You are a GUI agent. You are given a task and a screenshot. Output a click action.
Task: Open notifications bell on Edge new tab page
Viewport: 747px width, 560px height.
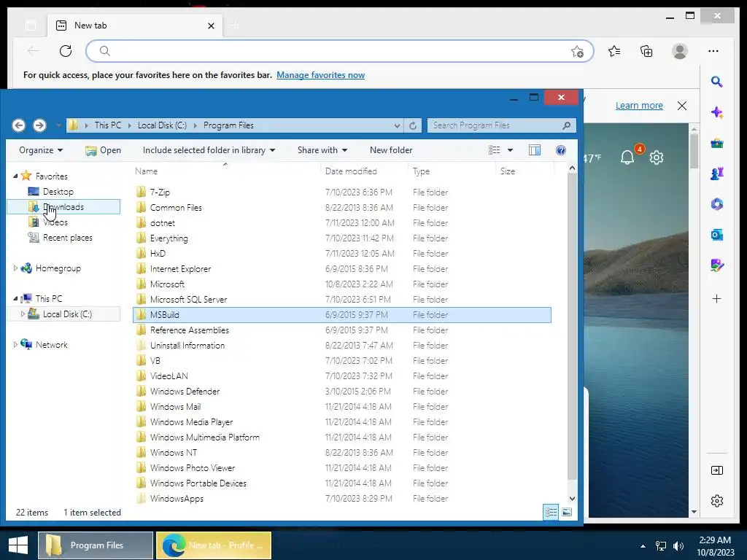click(x=627, y=157)
